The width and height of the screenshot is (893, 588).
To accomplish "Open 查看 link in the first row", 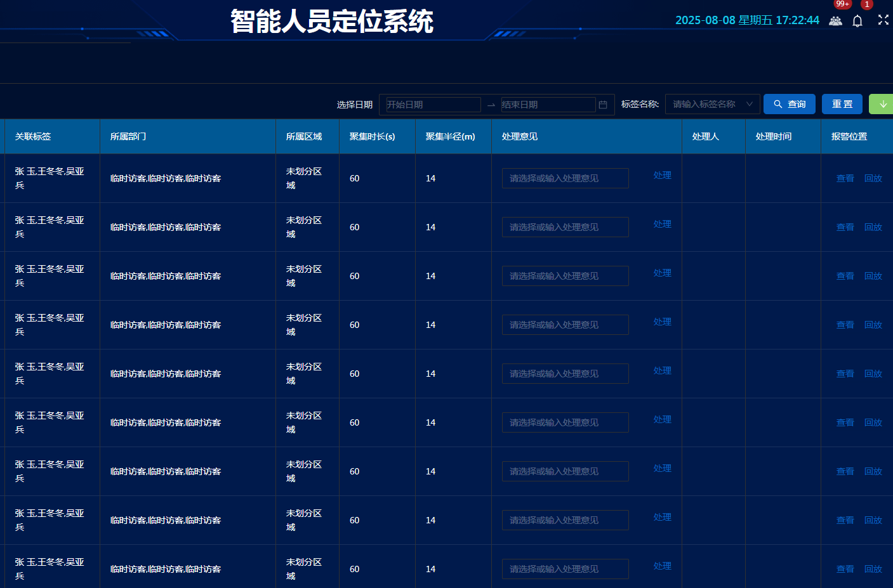I will [845, 178].
